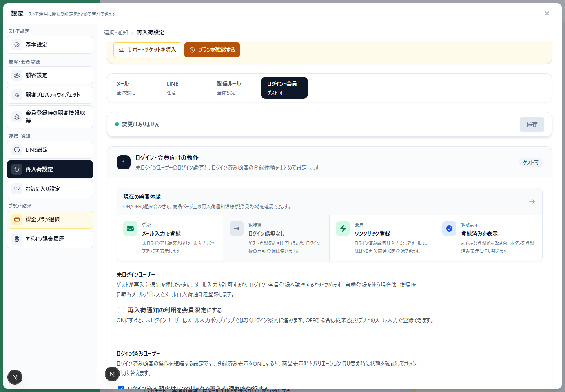This screenshot has height=392, width=565.
Task: Click the stack icon beside アドオン課金履歴
Action: pos(17,239)
